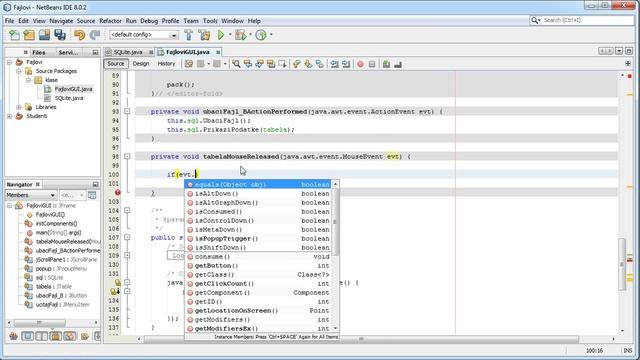The width and height of the screenshot is (640, 360).
Task: Click the Find Next Occurrence icon
Action: [x=259, y=64]
